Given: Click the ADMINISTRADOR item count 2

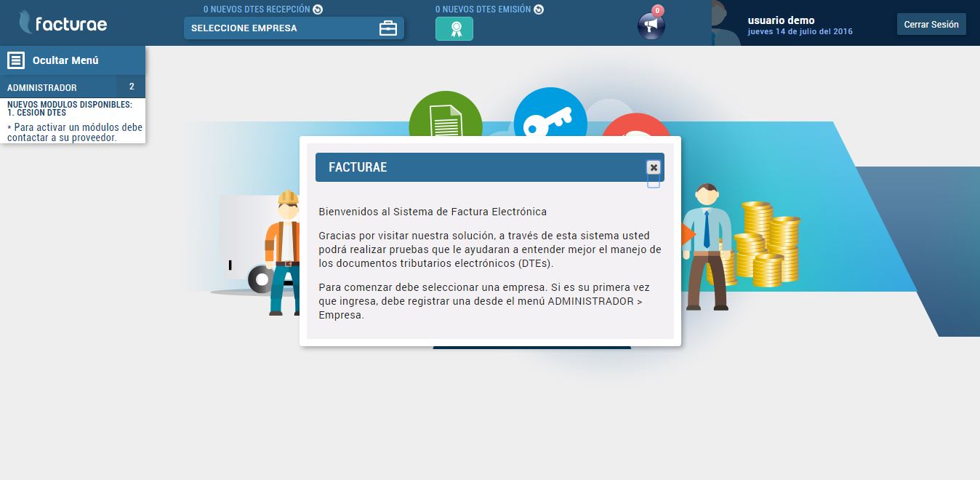Looking at the screenshot, I should 132,87.
